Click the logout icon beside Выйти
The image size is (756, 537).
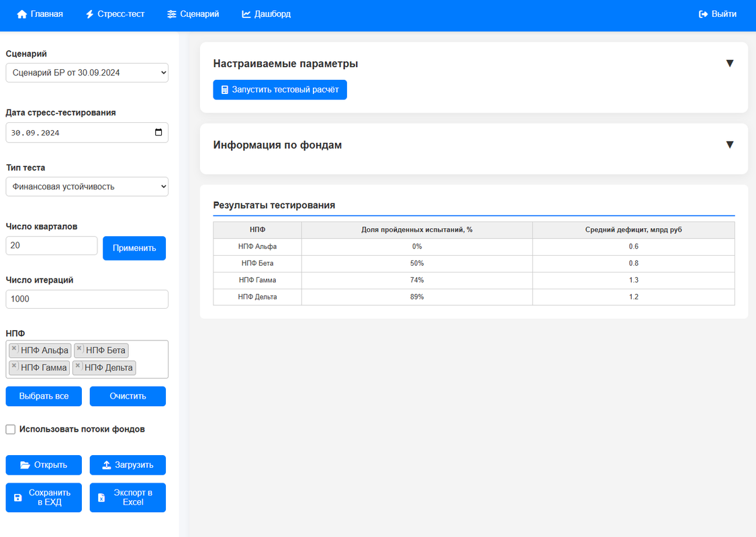(x=703, y=15)
